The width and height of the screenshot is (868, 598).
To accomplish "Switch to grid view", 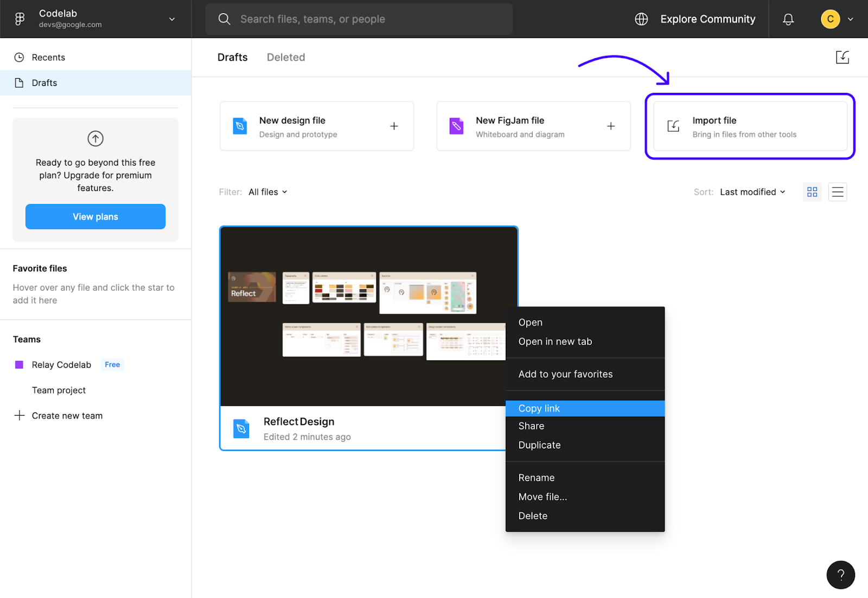I will [x=812, y=192].
